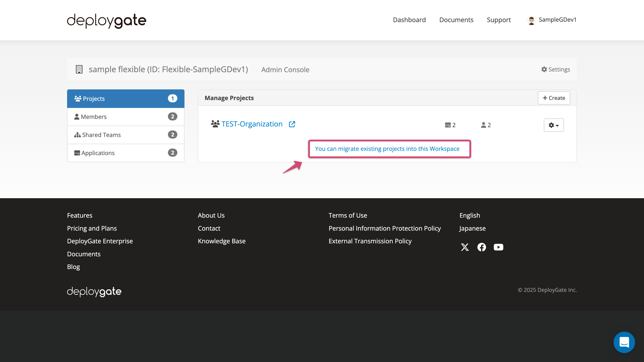Open the YouTube icon in the footer
Screen dimensions: 644x362
point(498,247)
